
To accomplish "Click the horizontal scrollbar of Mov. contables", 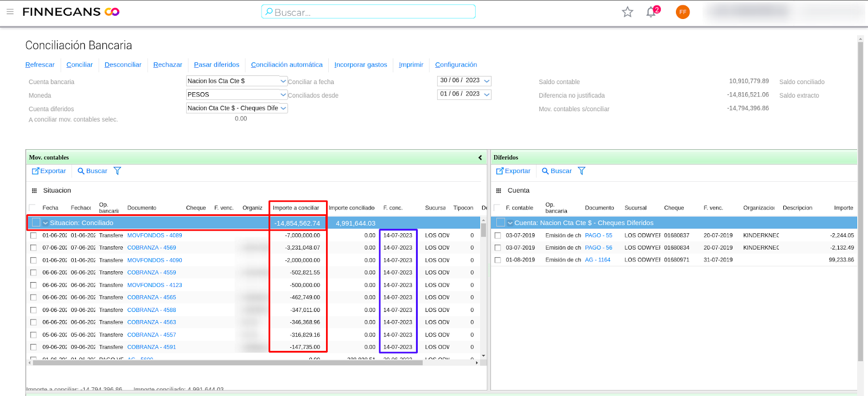I will [x=228, y=363].
